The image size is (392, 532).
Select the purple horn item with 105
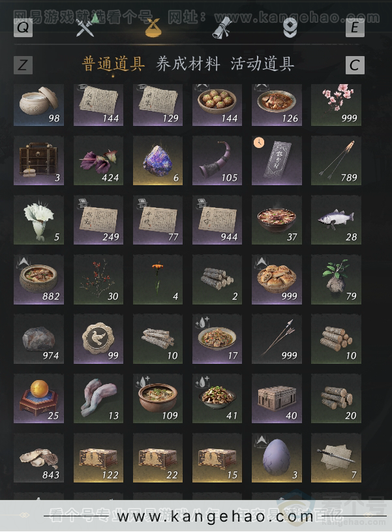click(217, 160)
